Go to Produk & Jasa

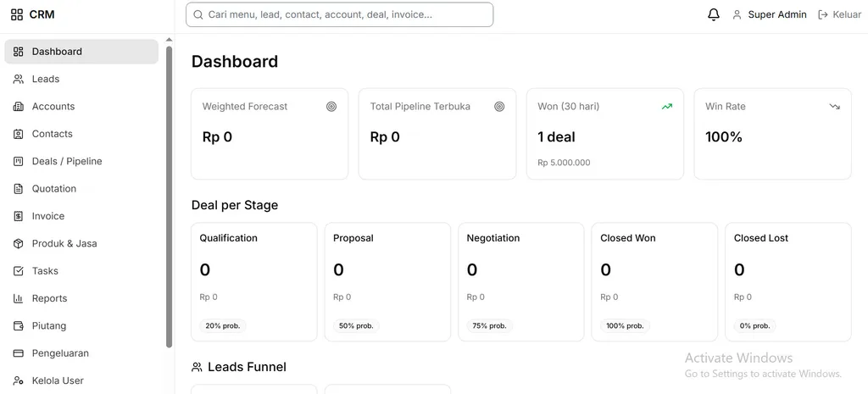pos(81,243)
